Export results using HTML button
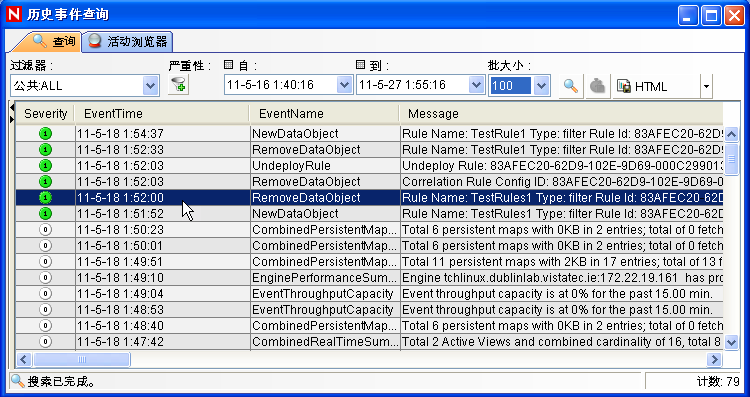 656,86
